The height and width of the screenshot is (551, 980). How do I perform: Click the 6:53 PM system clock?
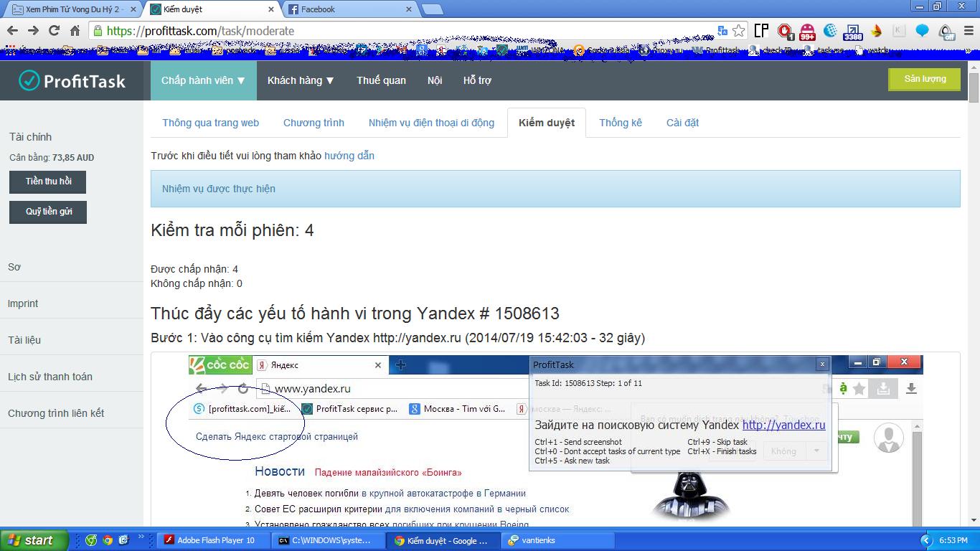(x=953, y=540)
